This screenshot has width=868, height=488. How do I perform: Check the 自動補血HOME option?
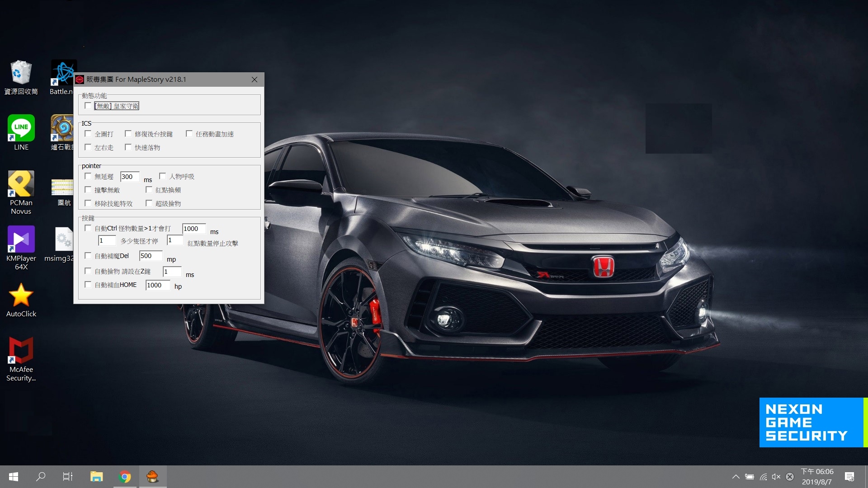point(88,285)
